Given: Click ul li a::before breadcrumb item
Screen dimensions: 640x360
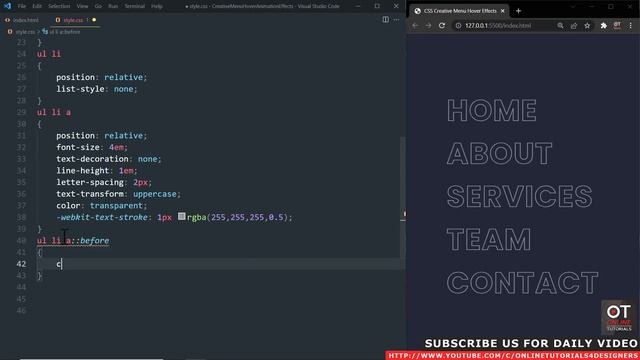Looking at the screenshot, I should (64, 32).
